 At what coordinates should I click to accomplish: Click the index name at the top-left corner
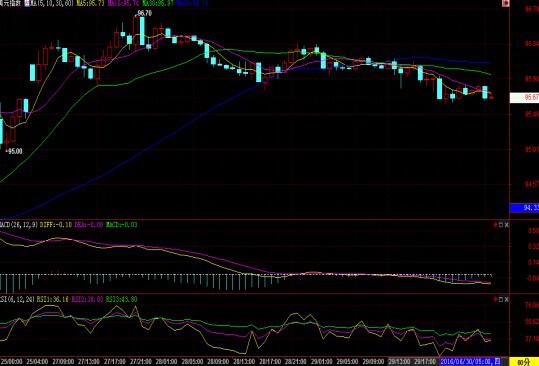click(x=10, y=3)
